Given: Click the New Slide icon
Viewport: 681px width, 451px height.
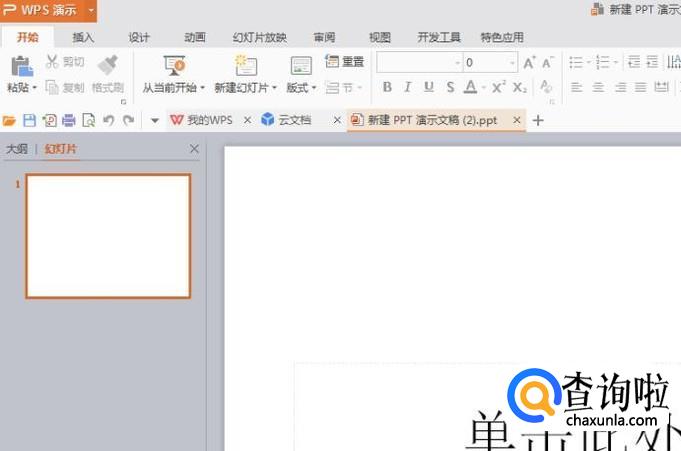Looking at the screenshot, I should coord(246,66).
